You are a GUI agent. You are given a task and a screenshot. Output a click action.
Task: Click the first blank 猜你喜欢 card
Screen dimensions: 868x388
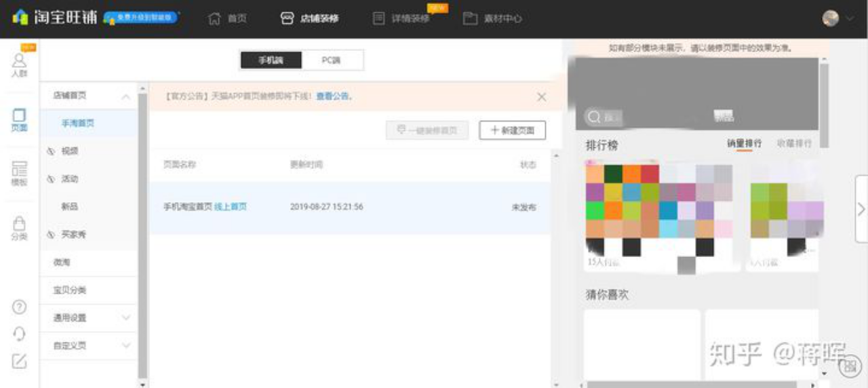(x=642, y=345)
